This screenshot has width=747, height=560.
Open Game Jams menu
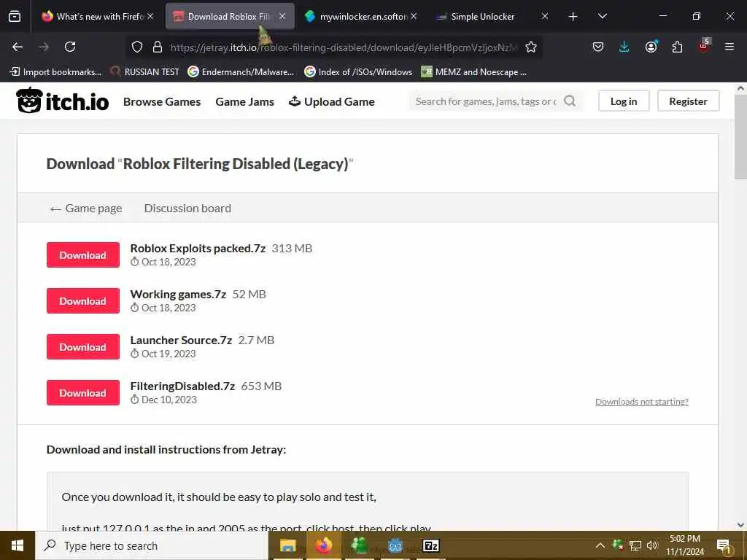(245, 101)
